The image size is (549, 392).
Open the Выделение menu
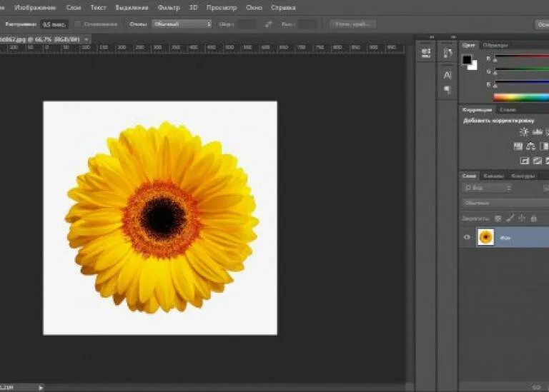(x=132, y=7)
